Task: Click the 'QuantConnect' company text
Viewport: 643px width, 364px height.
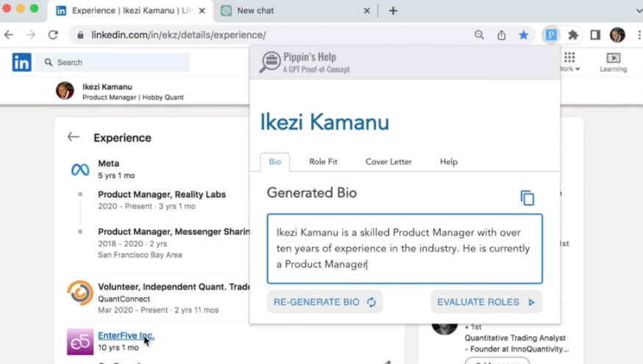Action: pos(124,299)
